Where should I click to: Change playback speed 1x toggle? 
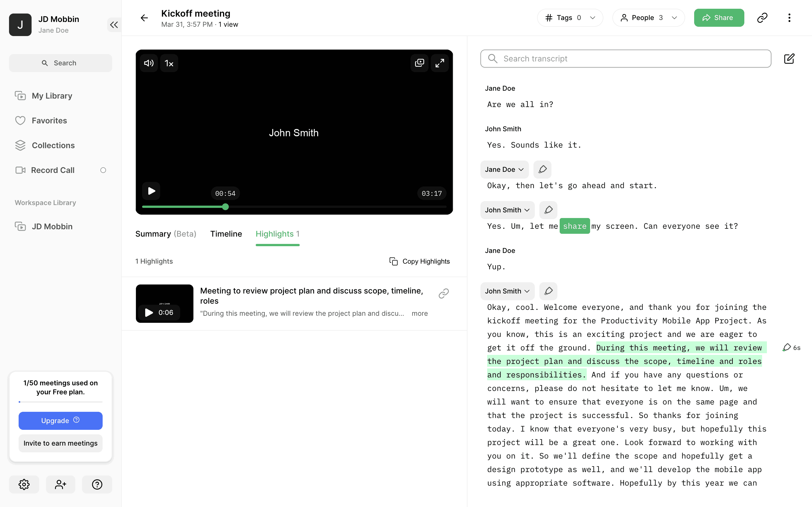169,63
